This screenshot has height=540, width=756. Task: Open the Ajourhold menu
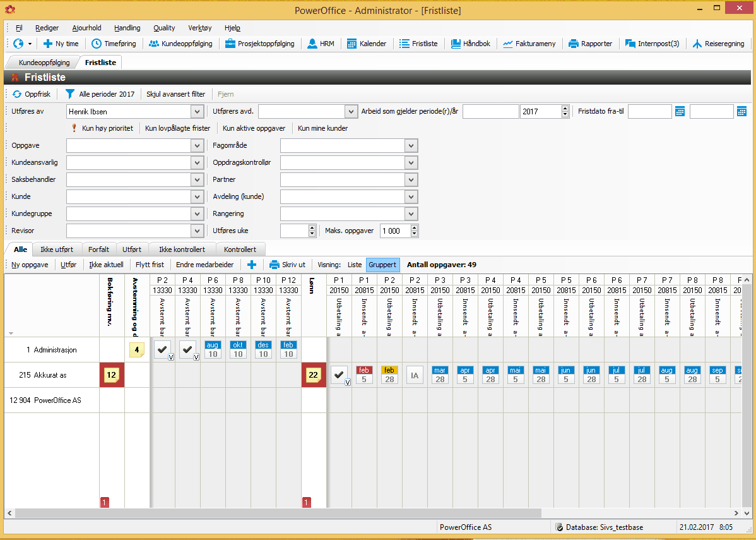tap(87, 28)
